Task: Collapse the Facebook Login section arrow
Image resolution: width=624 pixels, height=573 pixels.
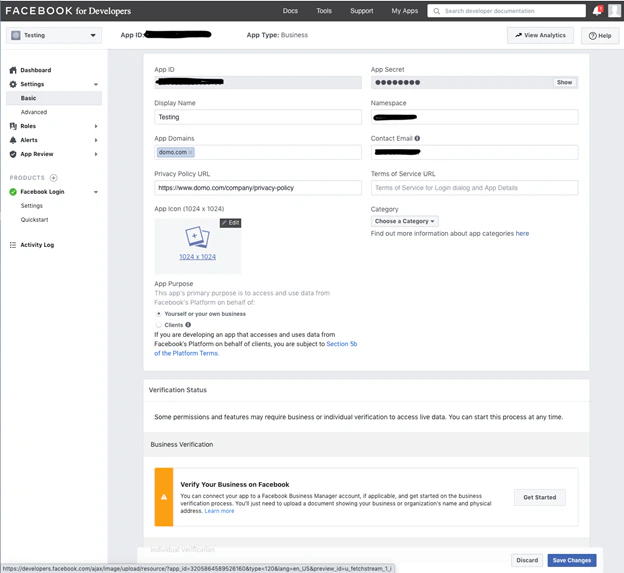Action: [x=96, y=192]
